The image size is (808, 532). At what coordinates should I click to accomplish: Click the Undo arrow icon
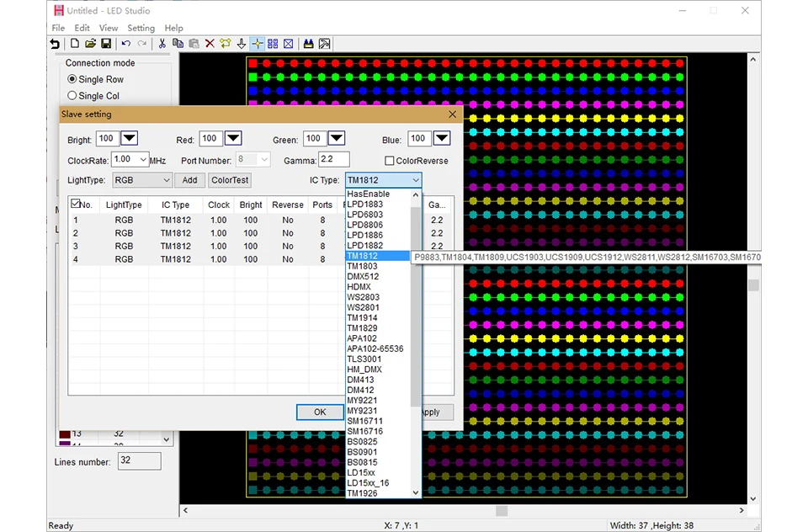(125, 44)
